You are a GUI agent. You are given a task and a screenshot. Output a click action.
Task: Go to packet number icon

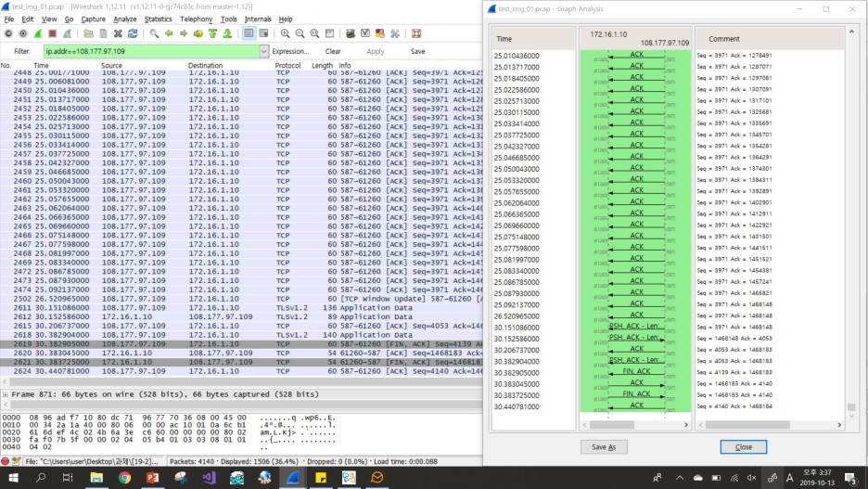click(x=198, y=33)
